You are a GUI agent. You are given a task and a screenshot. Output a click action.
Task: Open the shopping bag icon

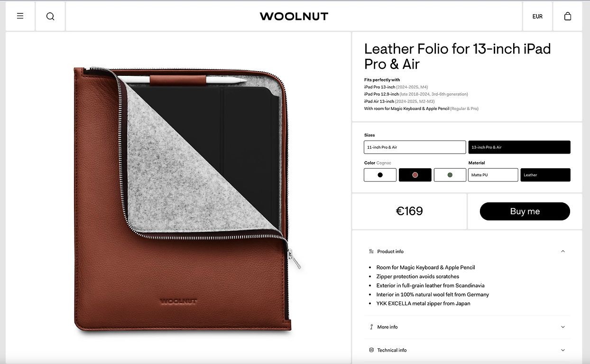(x=568, y=16)
